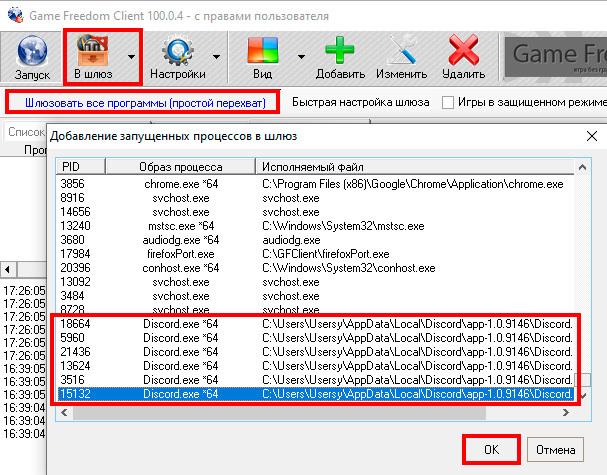
Task: Select Discord.exe row with PID 5960
Action: click(316, 338)
